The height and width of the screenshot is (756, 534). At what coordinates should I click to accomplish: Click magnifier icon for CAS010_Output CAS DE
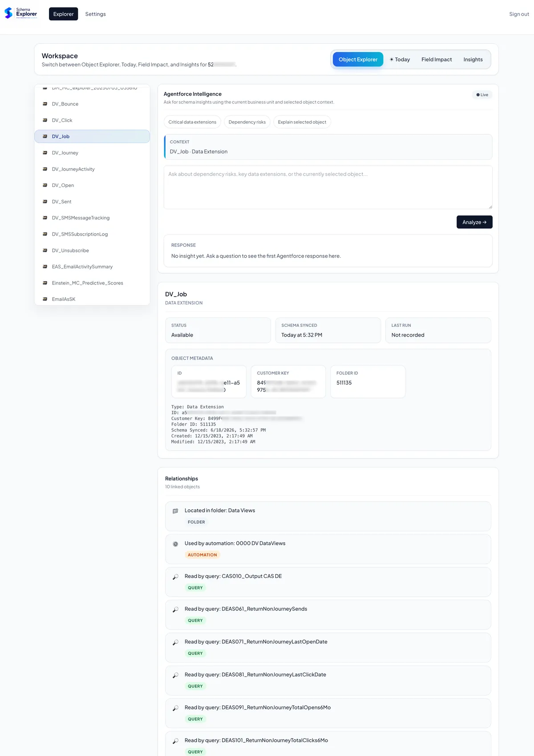(175, 577)
